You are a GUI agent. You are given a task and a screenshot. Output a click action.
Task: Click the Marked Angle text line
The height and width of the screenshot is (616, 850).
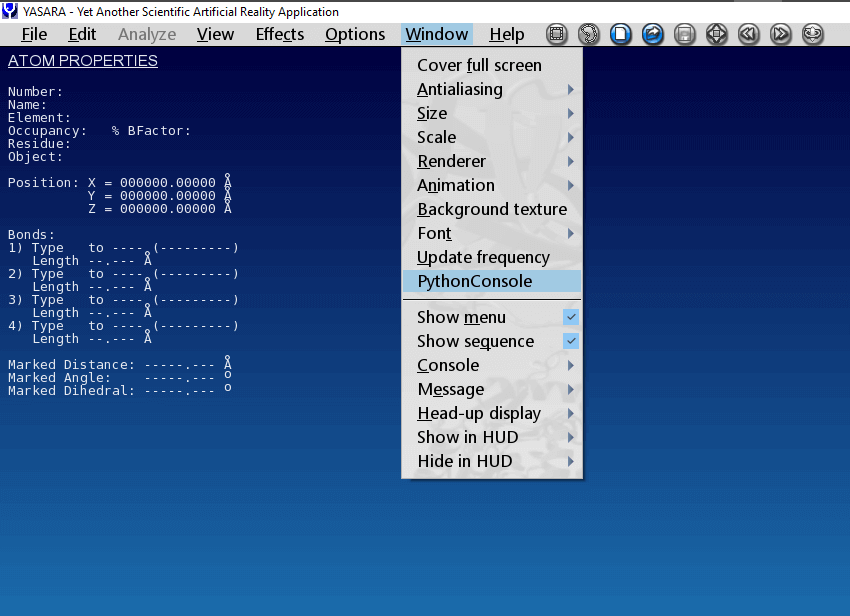(x=120, y=376)
